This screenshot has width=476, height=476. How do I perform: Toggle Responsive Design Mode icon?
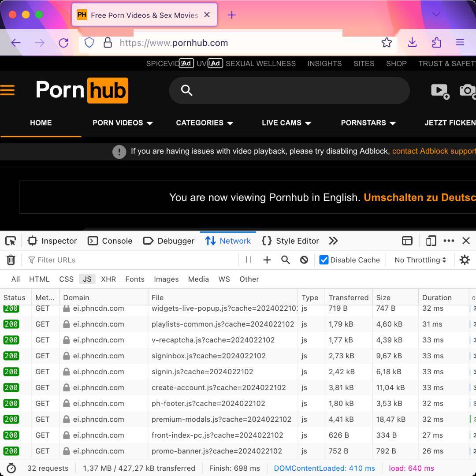point(431,241)
